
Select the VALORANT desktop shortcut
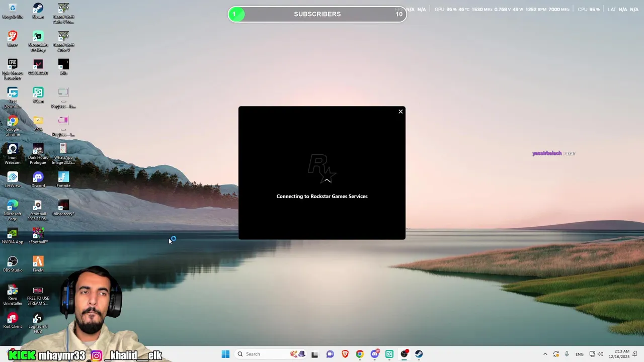[x=38, y=68]
